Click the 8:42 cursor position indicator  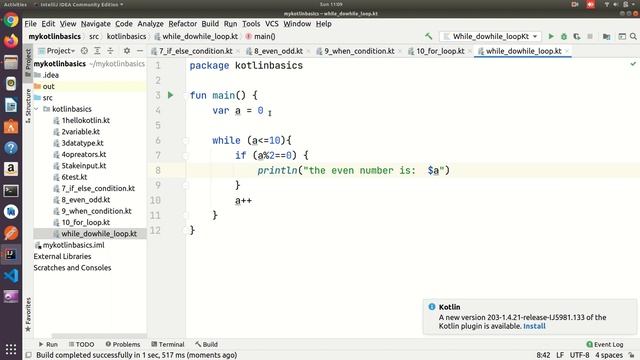coord(543,355)
